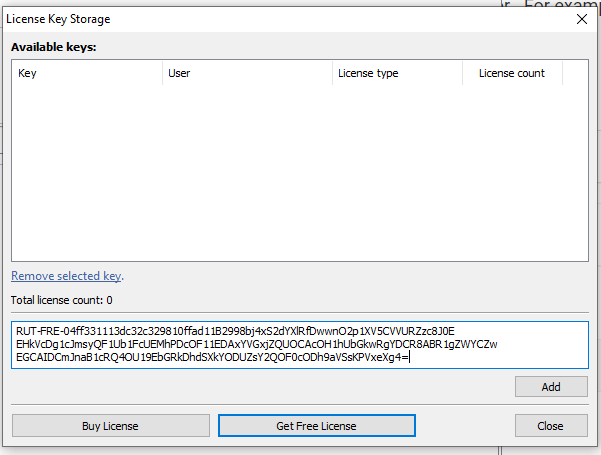This screenshot has width=601, height=455.
Task: Click Get Free License button
Action: [x=316, y=426]
